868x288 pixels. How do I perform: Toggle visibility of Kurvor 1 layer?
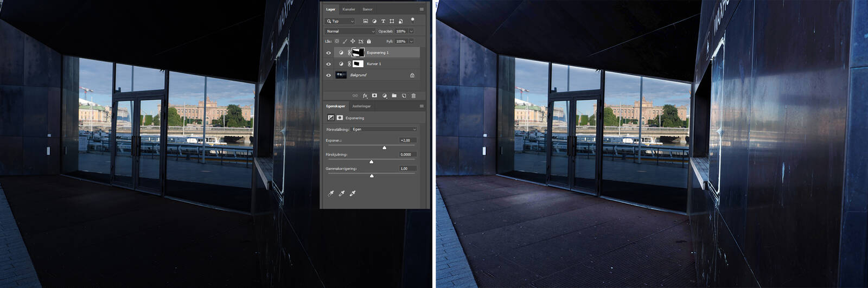click(328, 64)
